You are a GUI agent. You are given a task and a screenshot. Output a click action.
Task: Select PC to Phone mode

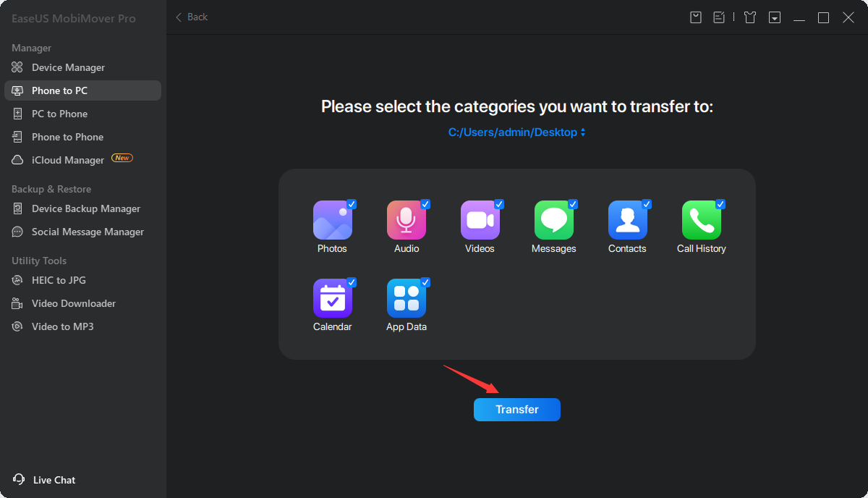(x=82, y=114)
